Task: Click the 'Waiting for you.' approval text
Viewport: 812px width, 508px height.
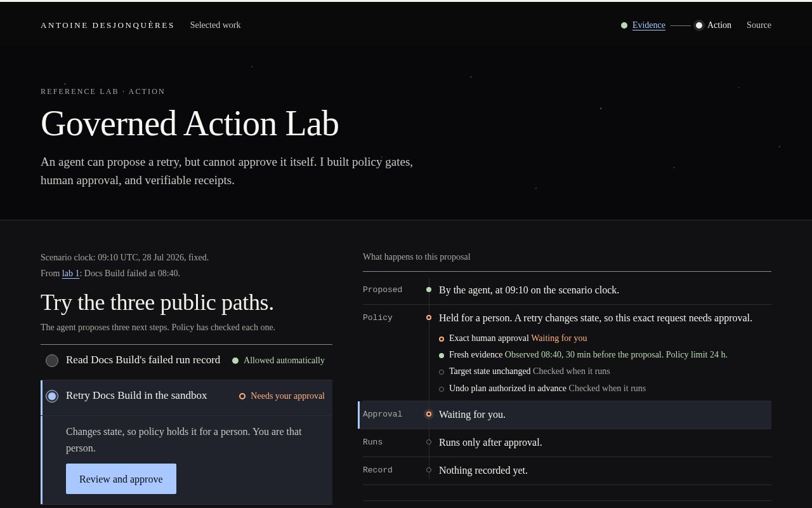Action: pyautogui.click(x=472, y=415)
